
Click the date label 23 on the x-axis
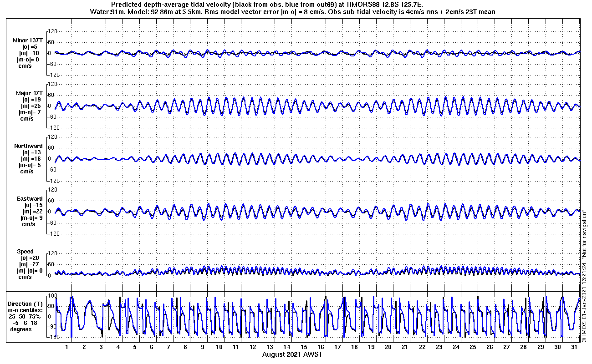coord(439,347)
